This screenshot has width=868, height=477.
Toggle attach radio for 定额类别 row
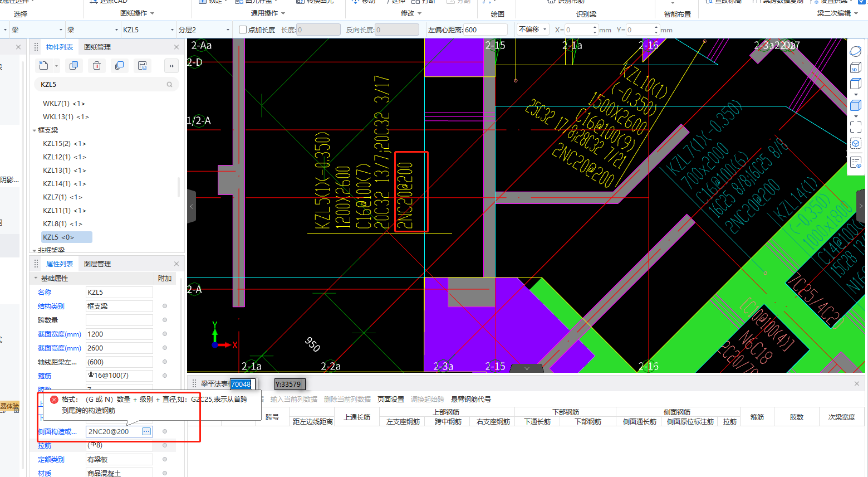165,459
